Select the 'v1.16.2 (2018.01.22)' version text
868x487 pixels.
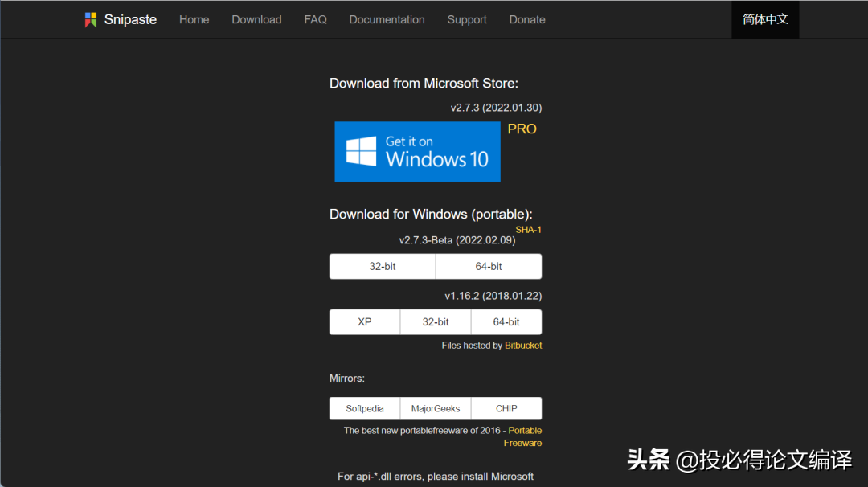493,296
